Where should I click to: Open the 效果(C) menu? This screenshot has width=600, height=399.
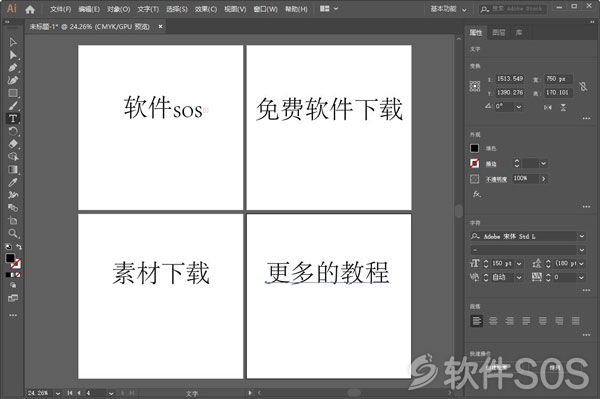coord(206,9)
